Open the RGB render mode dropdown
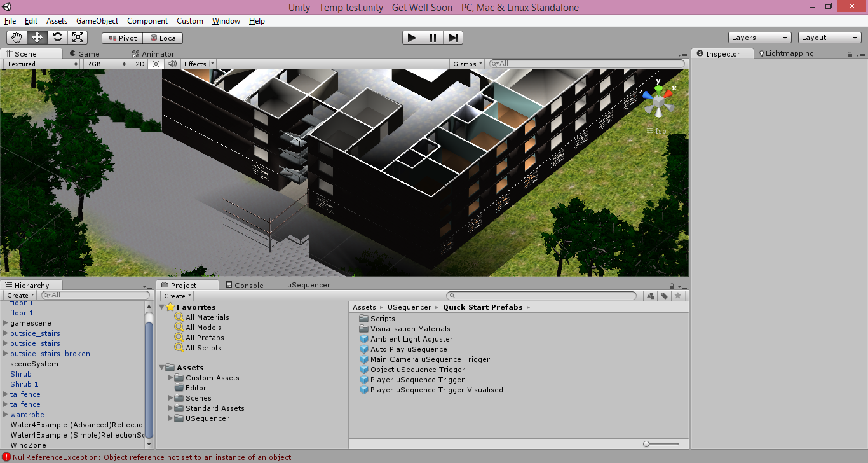This screenshot has width=868, height=463. (105, 64)
